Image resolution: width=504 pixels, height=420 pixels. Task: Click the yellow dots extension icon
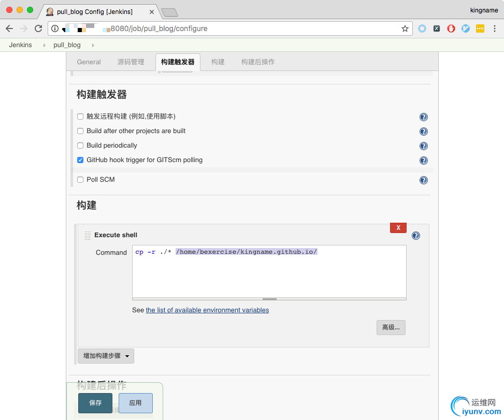[480, 28]
